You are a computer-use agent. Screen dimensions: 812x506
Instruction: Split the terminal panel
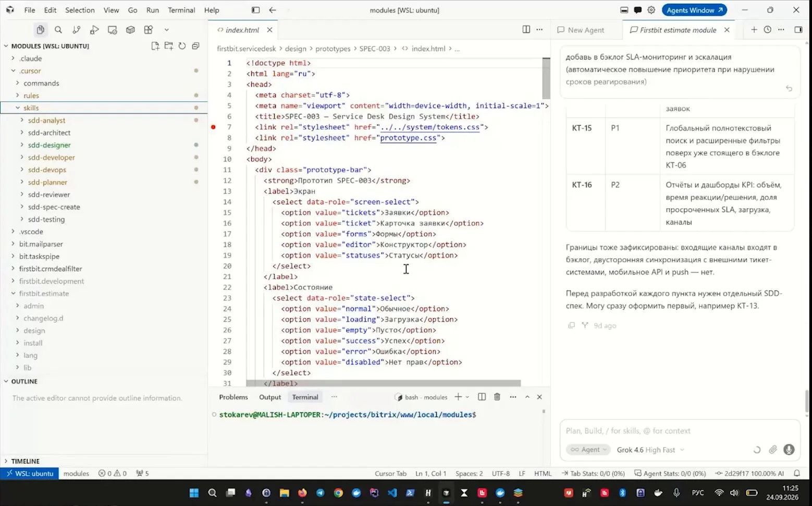pos(482,397)
